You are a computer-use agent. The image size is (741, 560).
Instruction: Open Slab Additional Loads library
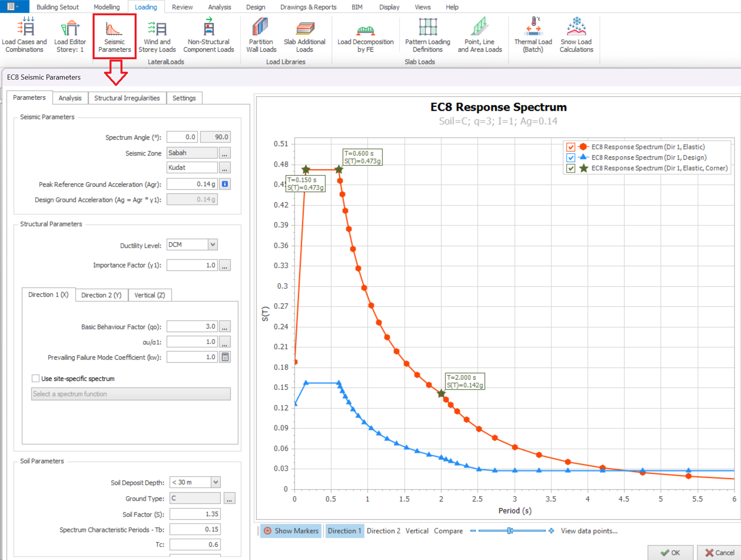(x=305, y=35)
